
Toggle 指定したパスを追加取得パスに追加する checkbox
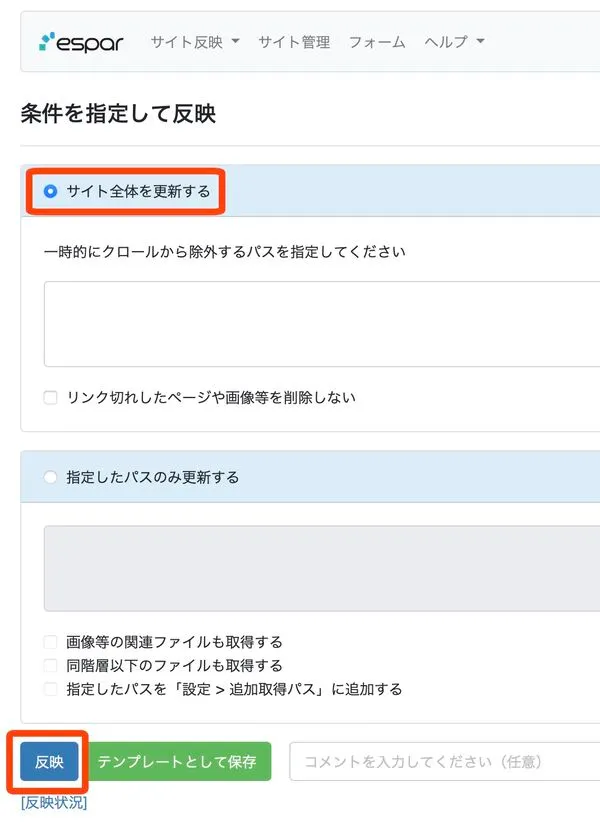coord(51,689)
